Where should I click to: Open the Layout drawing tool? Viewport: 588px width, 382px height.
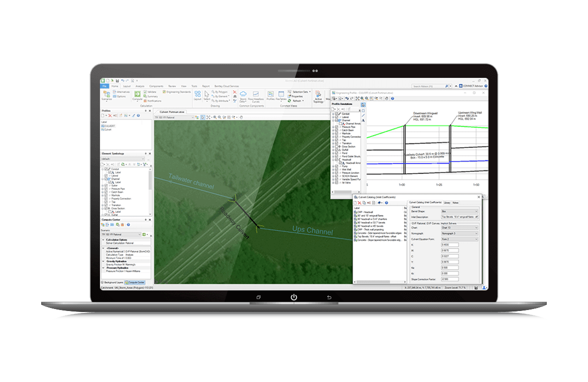197,95
